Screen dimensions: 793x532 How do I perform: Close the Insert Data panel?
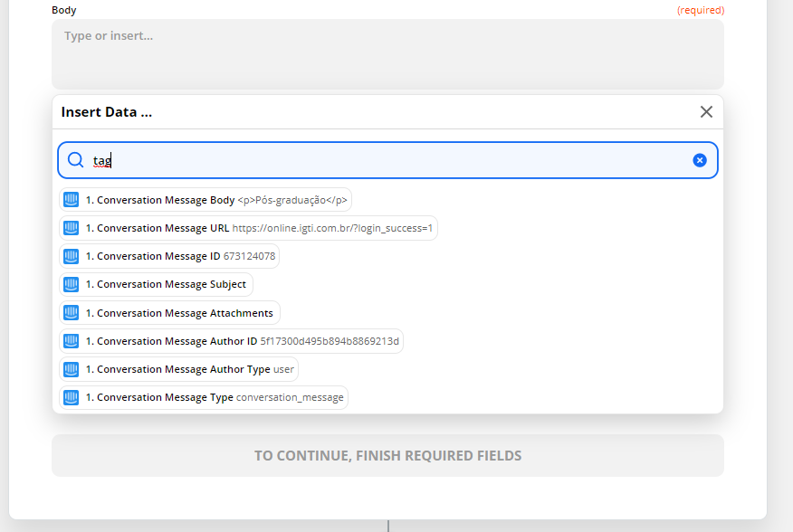(x=706, y=112)
